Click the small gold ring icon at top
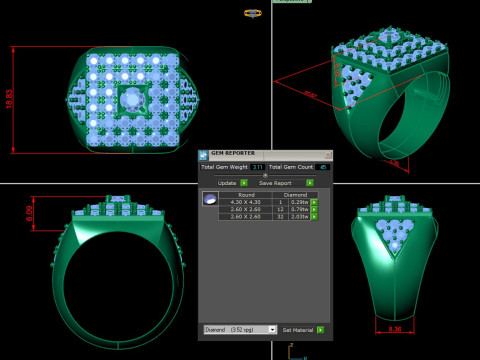This screenshot has height=360, width=480. (x=253, y=13)
